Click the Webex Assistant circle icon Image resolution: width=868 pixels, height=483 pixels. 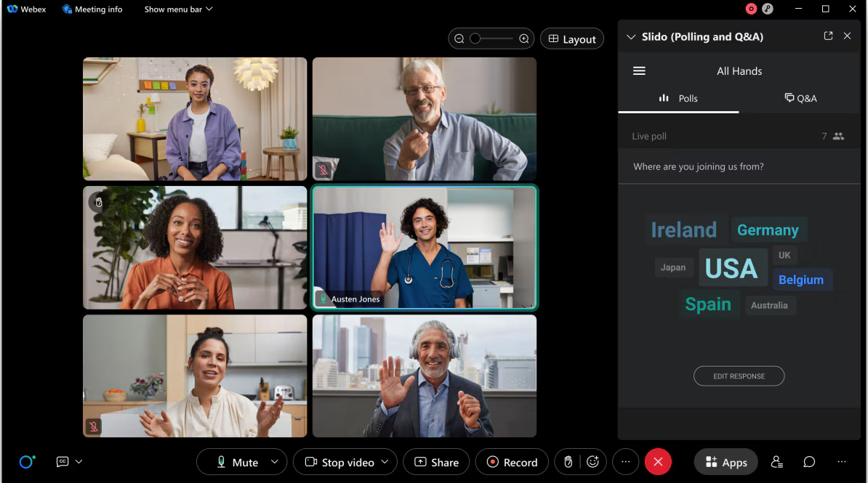pyautogui.click(x=27, y=462)
